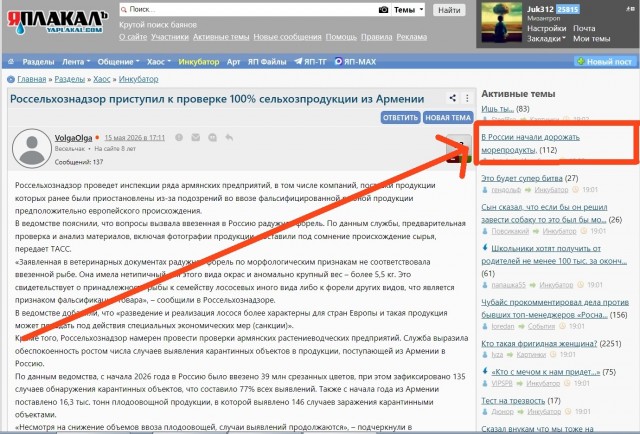Open ЯП Файлы in the navigation bar
Image resolution: width=640 pixels, height=434 pixels.
click(x=267, y=62)
